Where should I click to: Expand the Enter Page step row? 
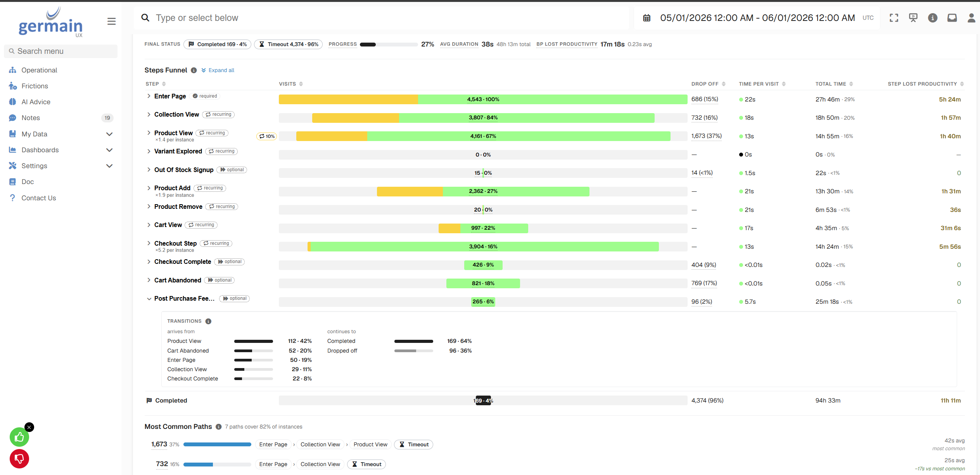(149, 96)
